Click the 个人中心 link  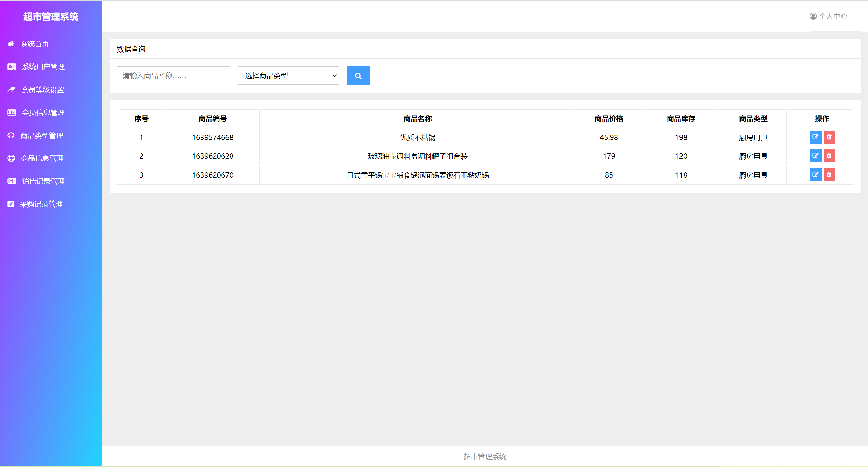[x=833, y=16]
